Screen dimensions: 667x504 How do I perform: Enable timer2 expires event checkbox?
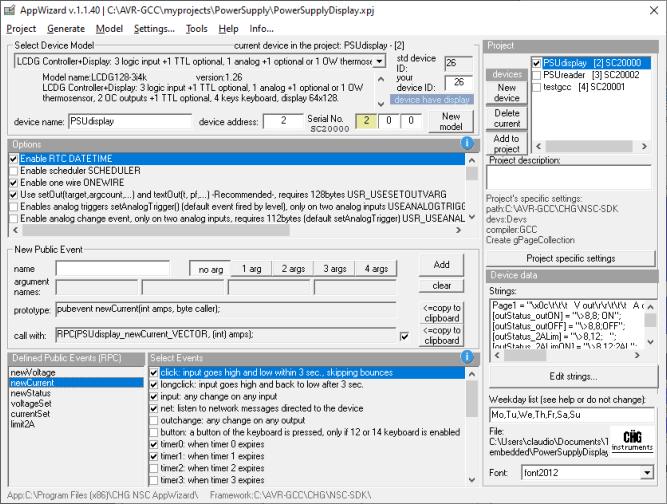pyautogui.click(x=154, y=468)
